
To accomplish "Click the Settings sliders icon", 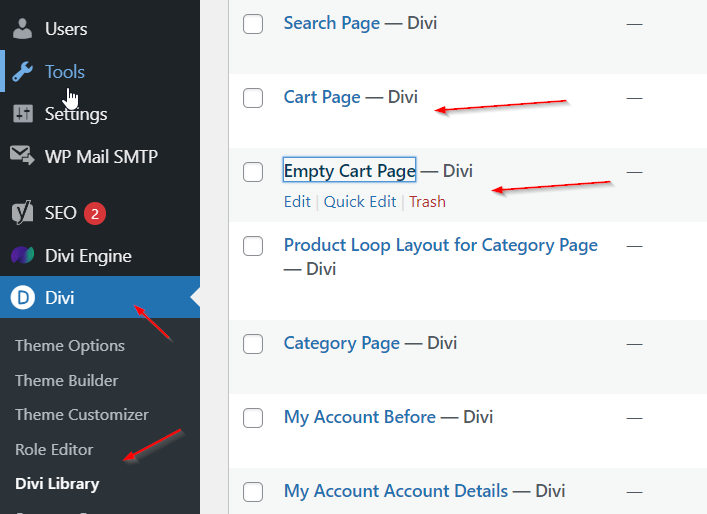I will click(22, 114).
